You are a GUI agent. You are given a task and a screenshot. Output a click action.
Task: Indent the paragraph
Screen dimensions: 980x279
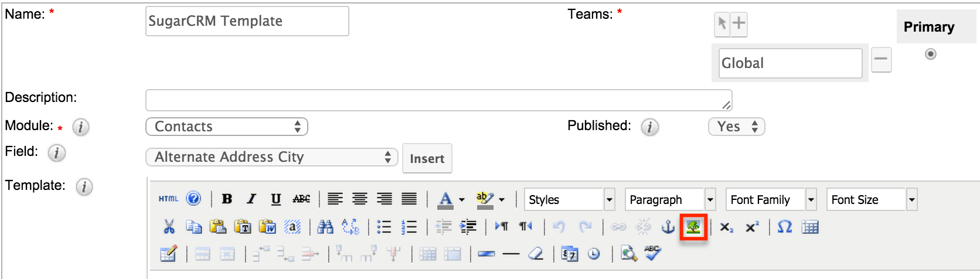point(468,227)
